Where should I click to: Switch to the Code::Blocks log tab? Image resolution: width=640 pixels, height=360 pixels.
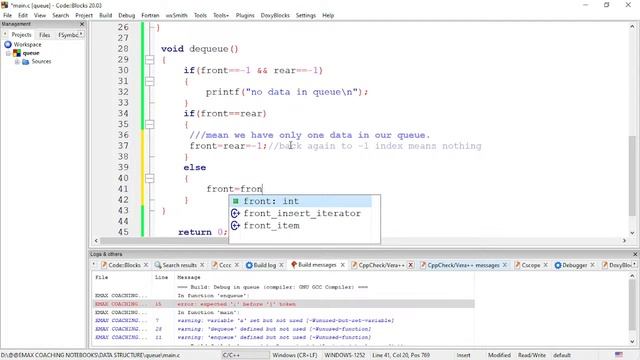pyautogui.click(x=120, y=265)
